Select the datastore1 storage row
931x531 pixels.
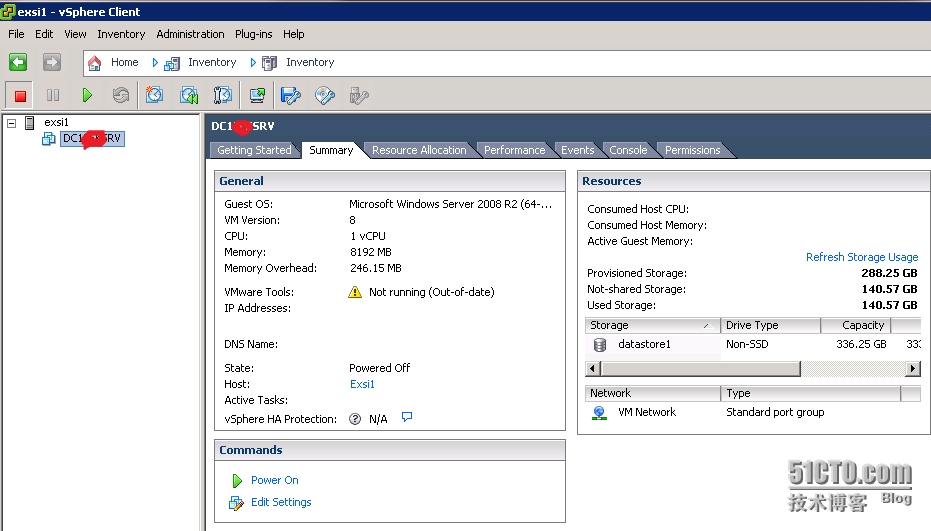click(753, 344)
